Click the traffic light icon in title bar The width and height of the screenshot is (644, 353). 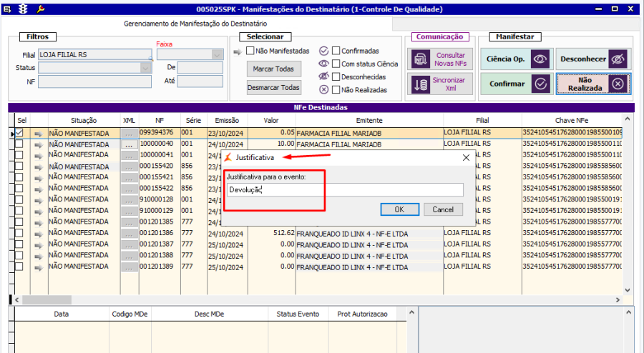23,9
